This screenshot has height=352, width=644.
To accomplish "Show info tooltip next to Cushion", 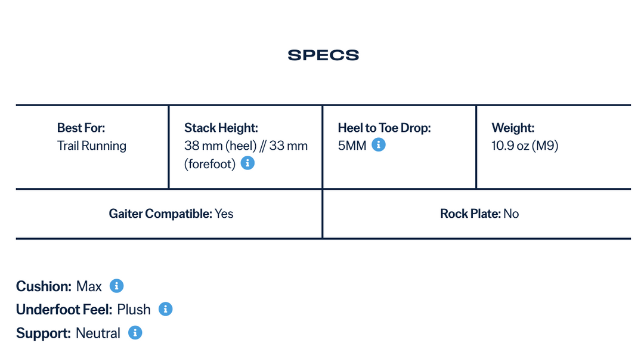I will click(117, 286).
